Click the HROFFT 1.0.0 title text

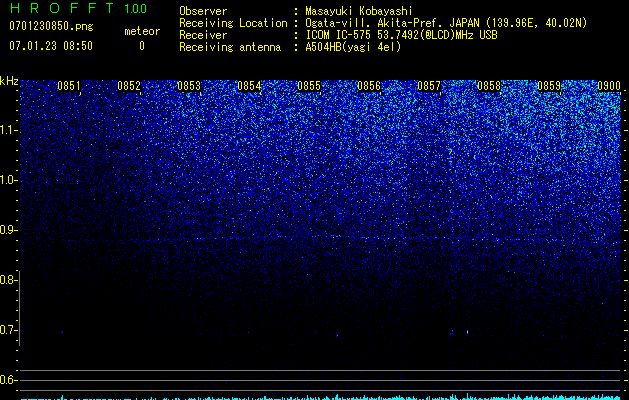click(x=78, y=8)
